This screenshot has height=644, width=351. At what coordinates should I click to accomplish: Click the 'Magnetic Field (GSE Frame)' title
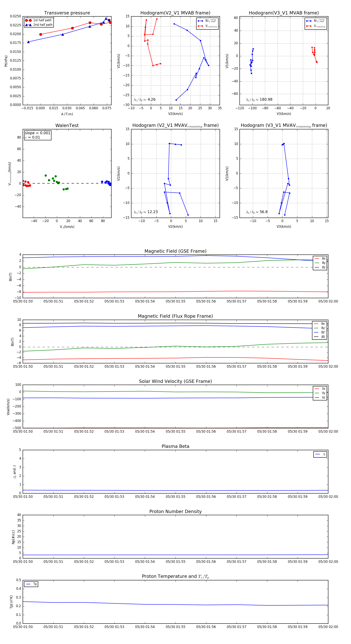[175, 251]
